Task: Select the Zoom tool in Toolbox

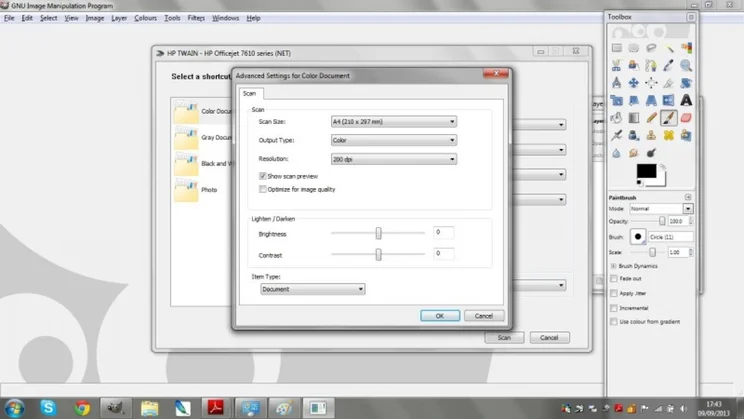Action: (x=687, y=65)
